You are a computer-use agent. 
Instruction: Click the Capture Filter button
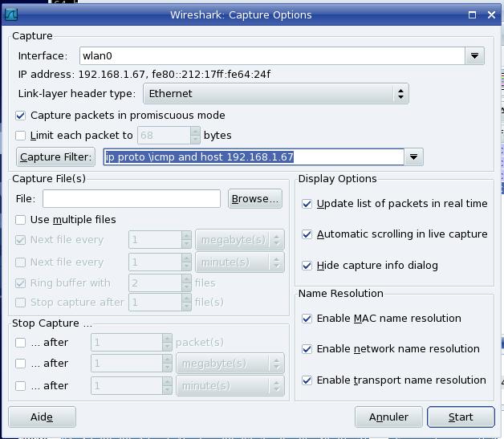55,156
